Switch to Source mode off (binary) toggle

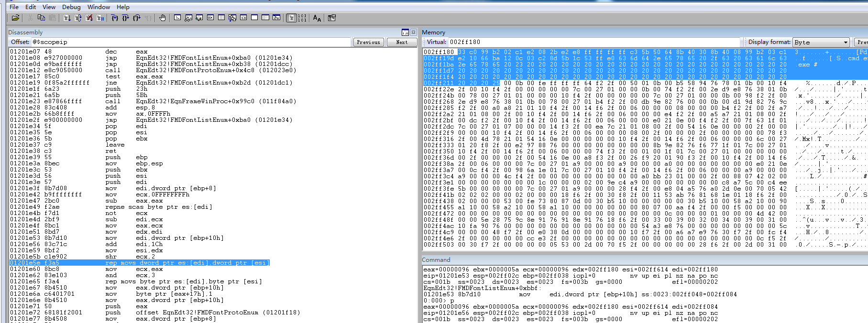302,18
